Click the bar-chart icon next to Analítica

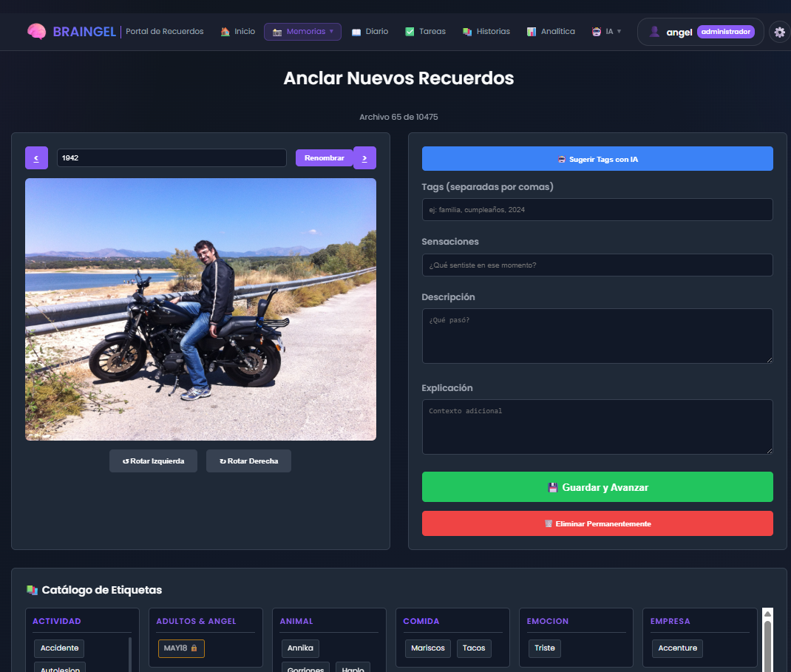pos(530,31)
